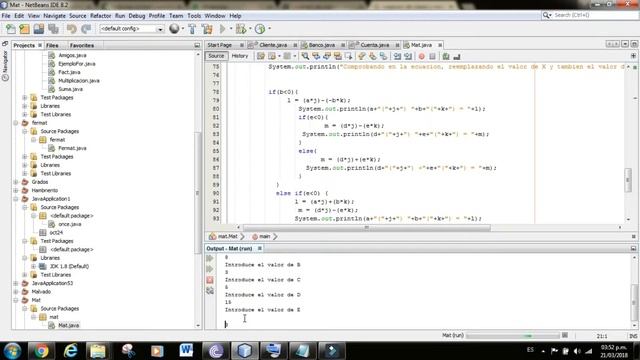Expand the JavaApplication53 project node
The width and height of the screenshot is (640, 360).
16,283
